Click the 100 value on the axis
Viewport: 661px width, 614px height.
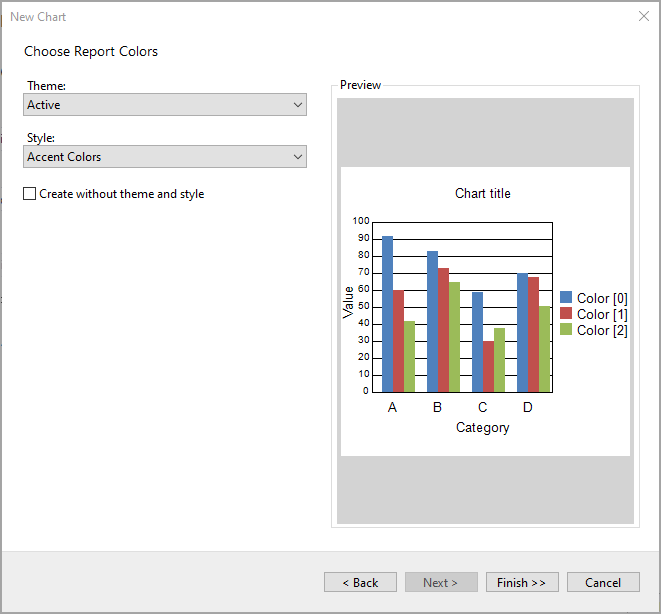(361, 221)
